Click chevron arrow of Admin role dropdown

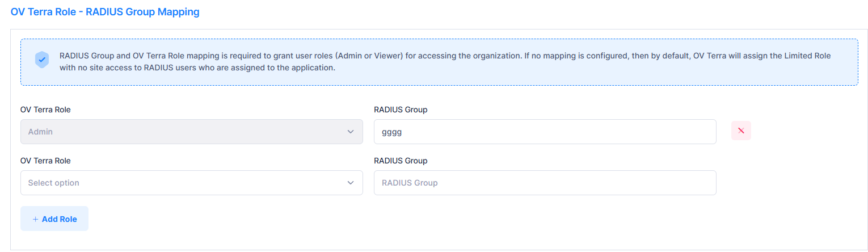[350, 132]
